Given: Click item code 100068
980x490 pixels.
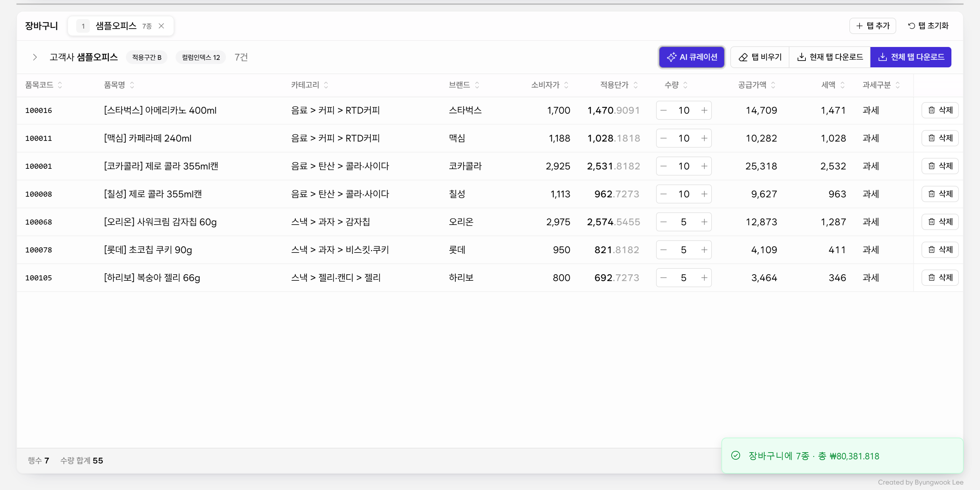Looking at the screenshot, I should 38,222.
